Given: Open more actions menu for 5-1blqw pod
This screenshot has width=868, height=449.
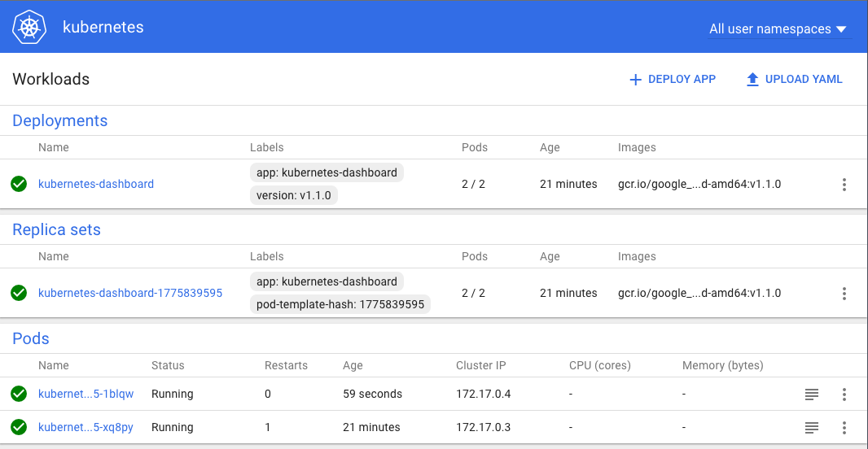Looking at the screenshot, I should (x=844, y=395).
